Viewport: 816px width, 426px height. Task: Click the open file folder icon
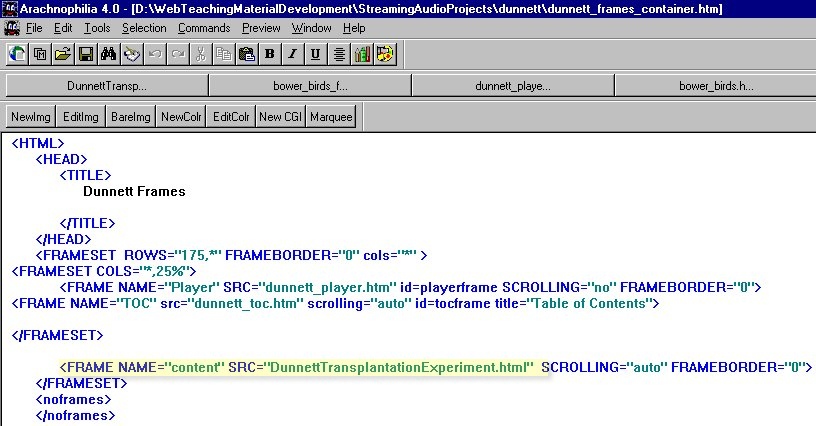click(63, 53)
